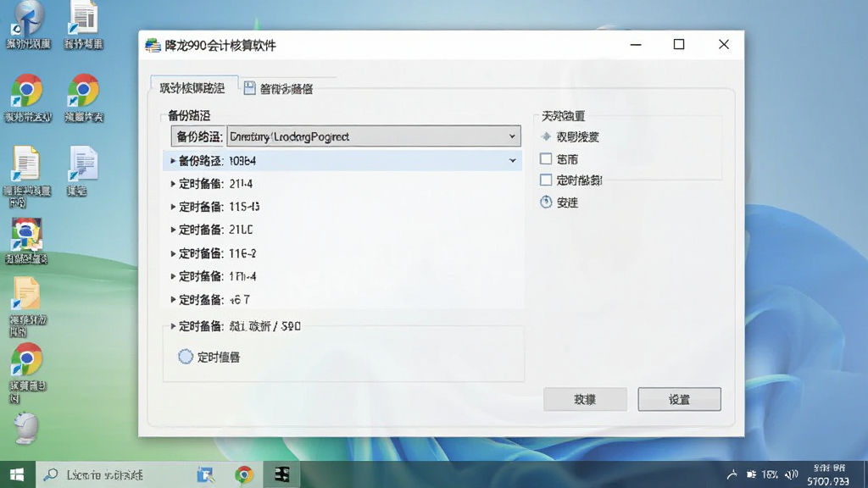Open the text document shortcut in third row, first column
The image size is (868, 488).
coord(26,176)
